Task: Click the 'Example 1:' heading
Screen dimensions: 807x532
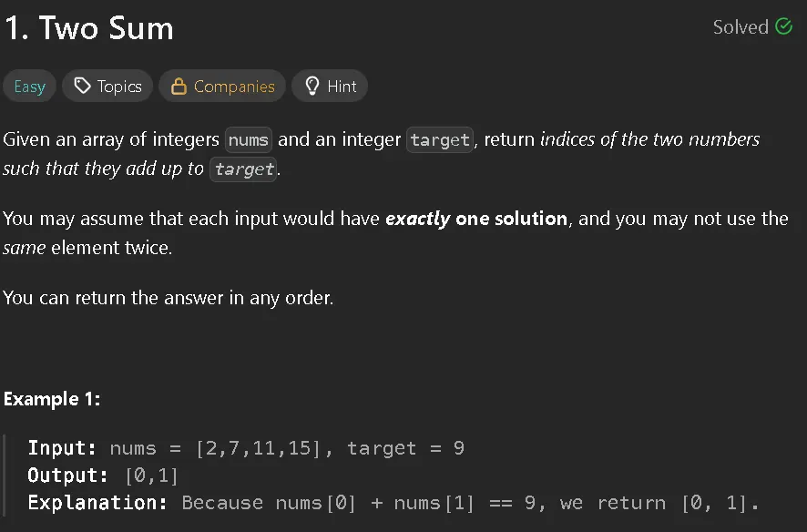Action: pos(52,399)
